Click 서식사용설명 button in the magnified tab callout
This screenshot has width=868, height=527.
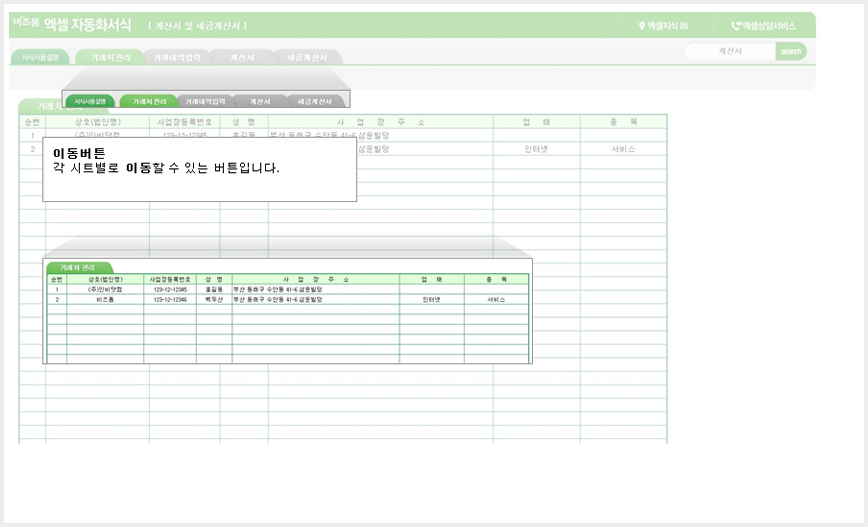pyautogui.click(x=90, y=101)
